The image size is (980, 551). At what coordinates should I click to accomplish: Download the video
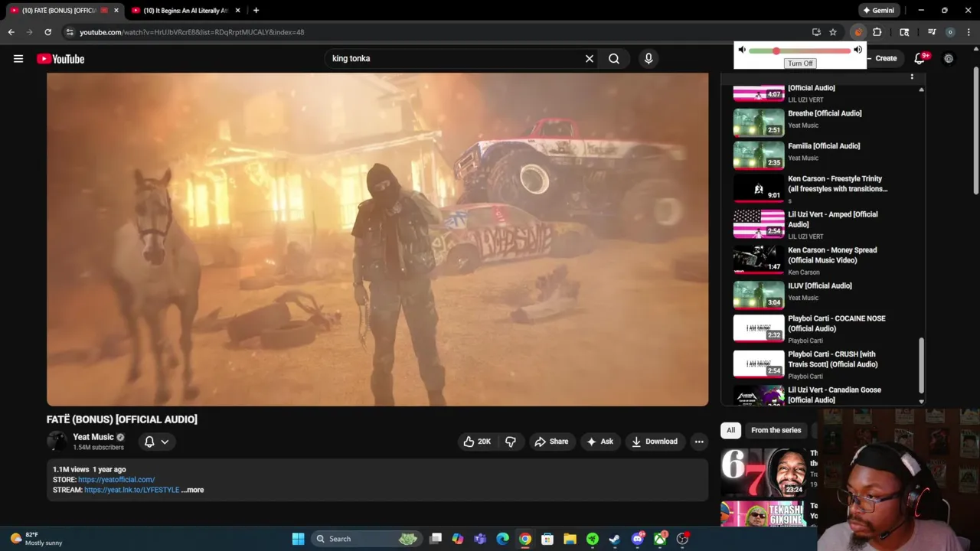tap(655, 442)
